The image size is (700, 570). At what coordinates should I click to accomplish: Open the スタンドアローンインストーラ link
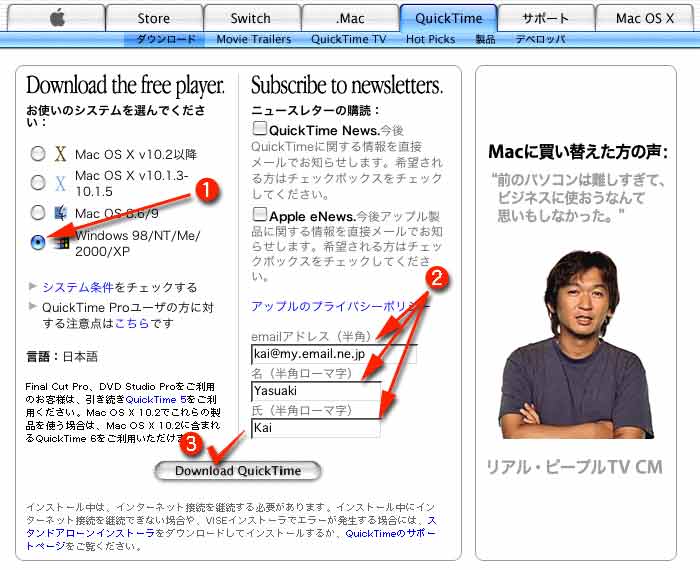(x=231, y=527)
